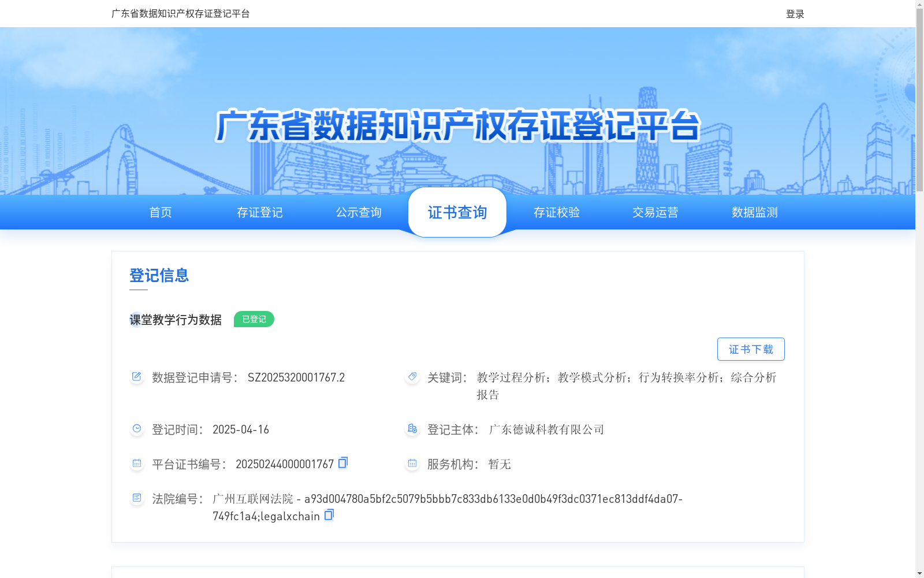Screen dimensions: 924x578
Task: Navigate to the 交易运营 tab
Action: pyautogui.click(x=655, y=212)
